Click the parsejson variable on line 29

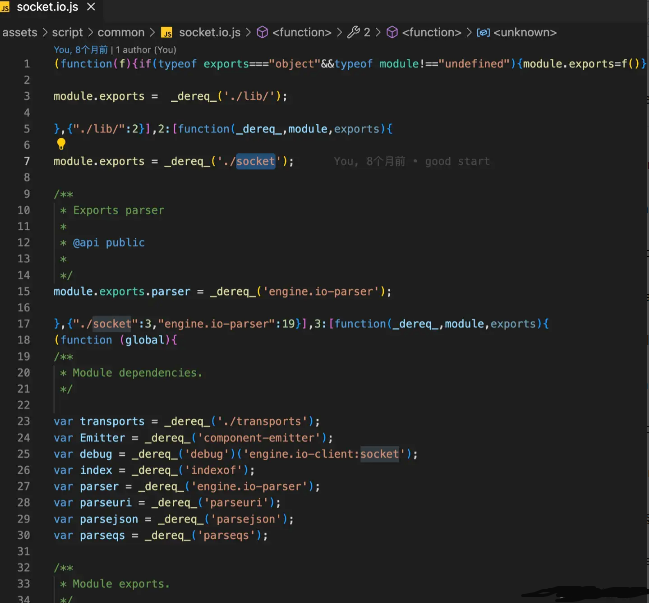pyautogui.click(x=109, y=519)
